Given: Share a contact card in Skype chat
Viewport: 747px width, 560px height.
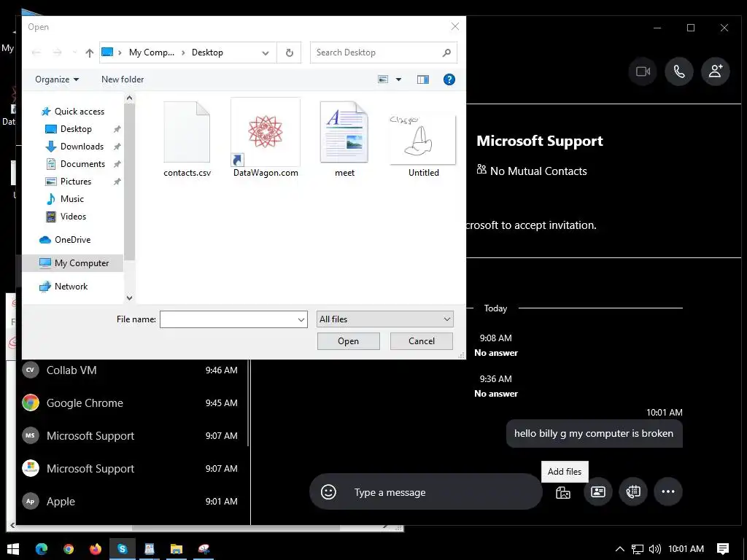Looking at the screenshot, I should coord(598,491).
